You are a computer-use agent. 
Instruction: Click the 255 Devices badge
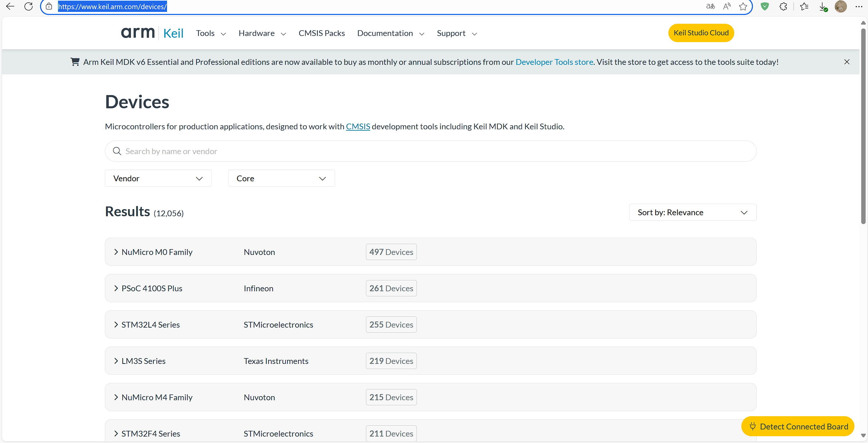pyautogui.click(x=391, y=325)
